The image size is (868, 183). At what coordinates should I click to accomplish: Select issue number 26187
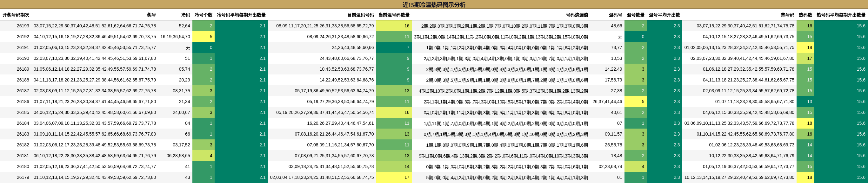click(23, 91)
